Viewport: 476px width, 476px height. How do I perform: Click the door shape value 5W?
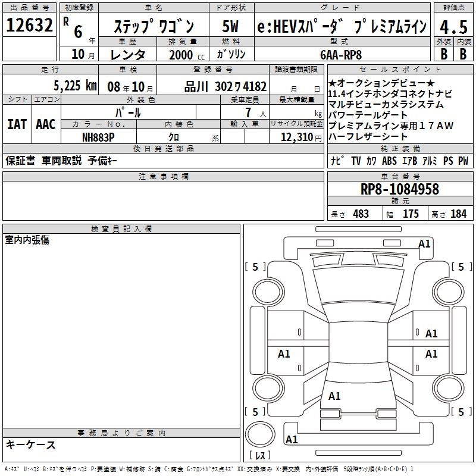[x=231, y=26]
